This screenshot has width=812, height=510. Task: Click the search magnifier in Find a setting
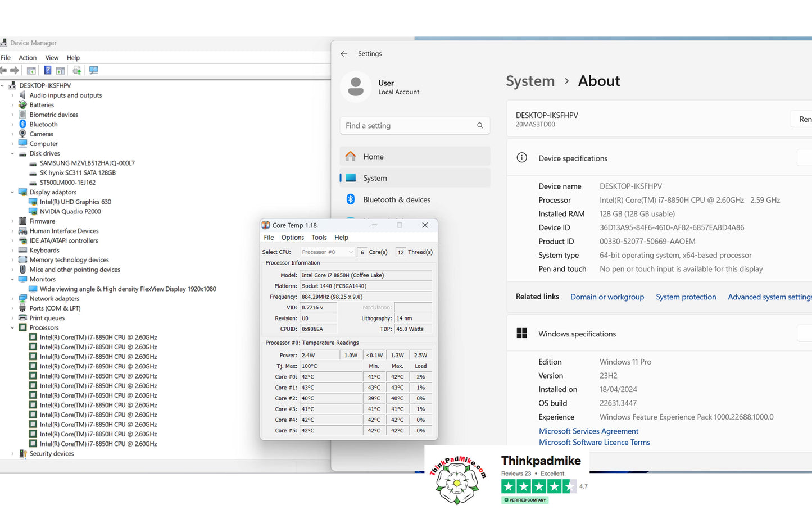pyautogui.click(x=480, y=126)
